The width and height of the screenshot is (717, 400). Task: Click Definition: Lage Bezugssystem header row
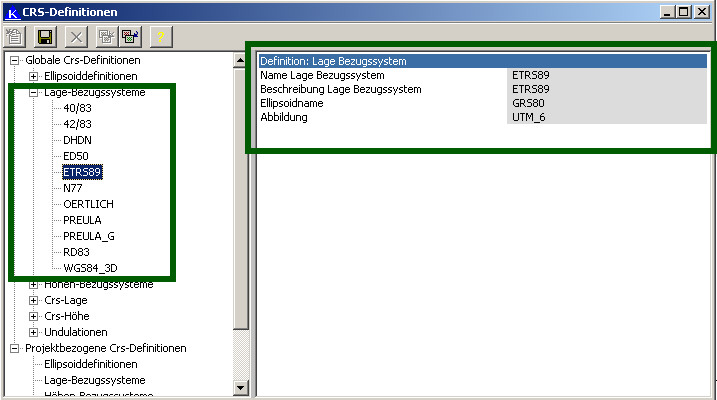click(482, 61)
